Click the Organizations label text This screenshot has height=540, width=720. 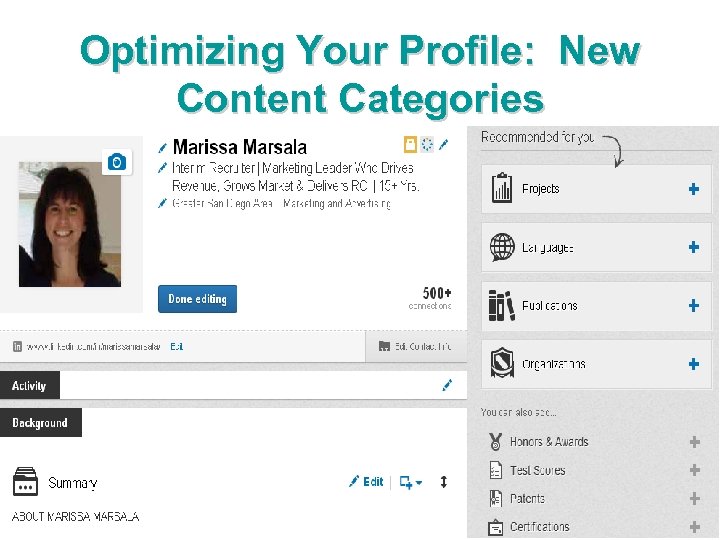click(554, 364)
